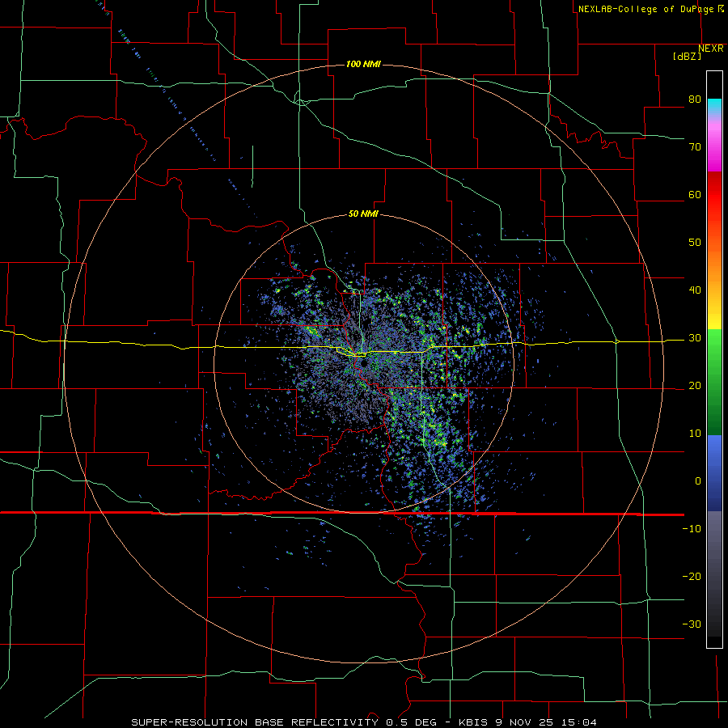Click the 20 dBZ scale value
The width and height of the screenshot is (728, 728).
pos(695,386)
